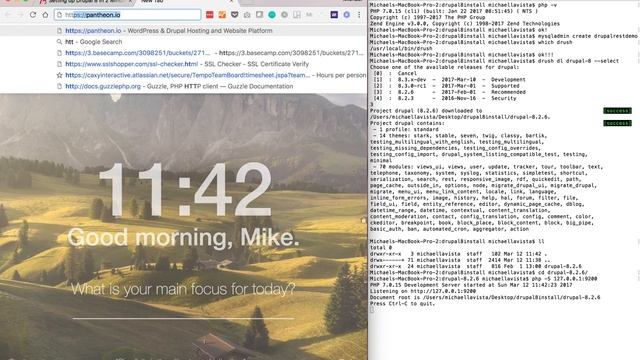
Task: Click the 'Document root is' terminal line
Action: pyautogui.click(x=485, y=297)
